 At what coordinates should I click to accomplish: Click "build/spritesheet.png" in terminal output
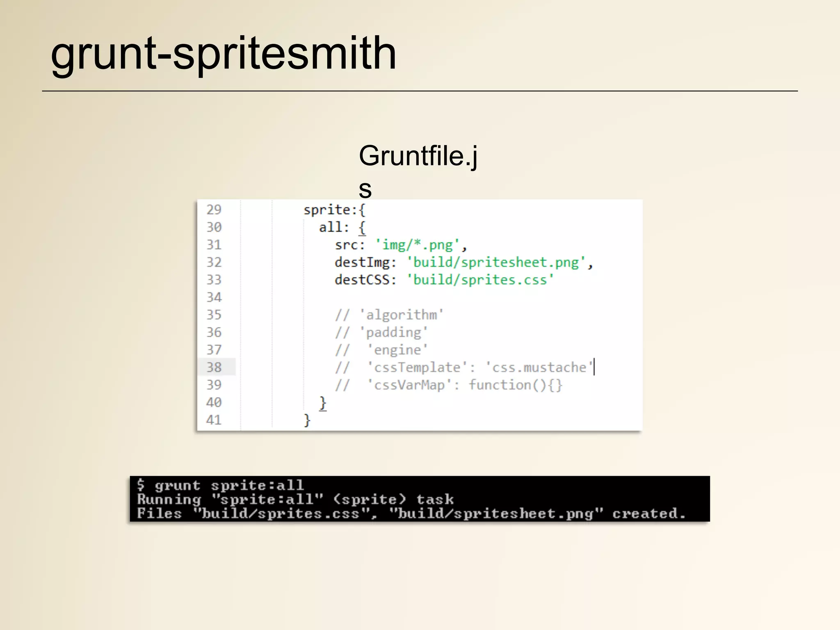tap(496, 514)
